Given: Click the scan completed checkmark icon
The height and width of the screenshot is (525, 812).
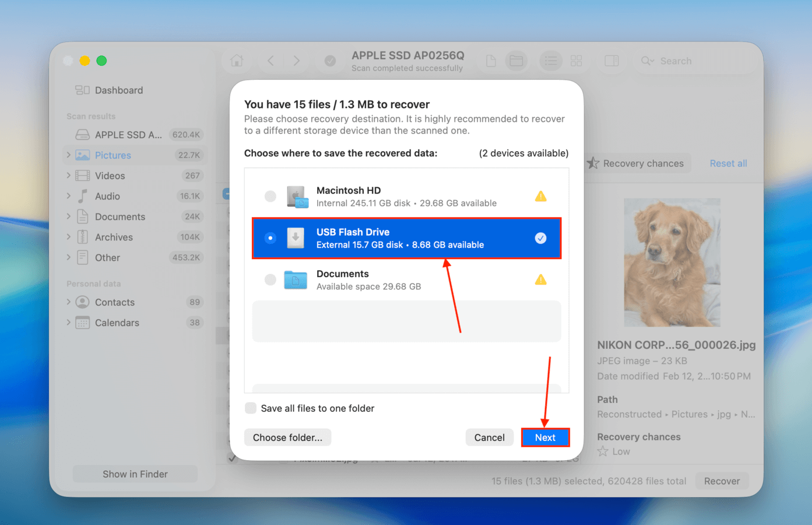Looking at the screenshot, I should 330,60.
